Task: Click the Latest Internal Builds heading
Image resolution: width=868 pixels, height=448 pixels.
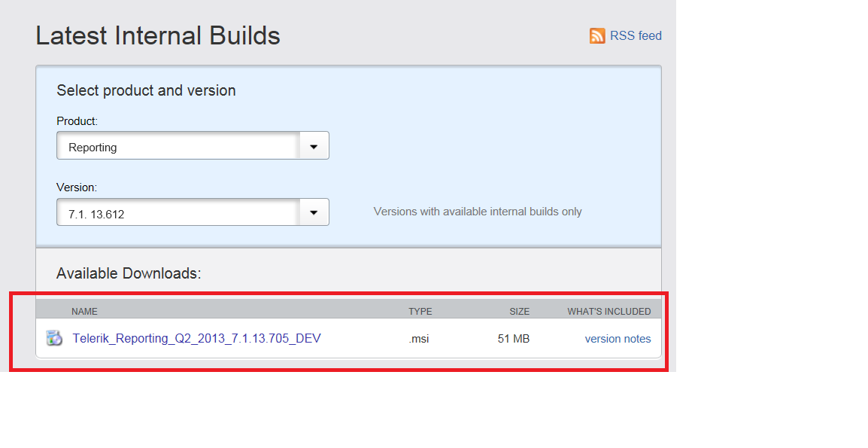Action: coord(158,35)
